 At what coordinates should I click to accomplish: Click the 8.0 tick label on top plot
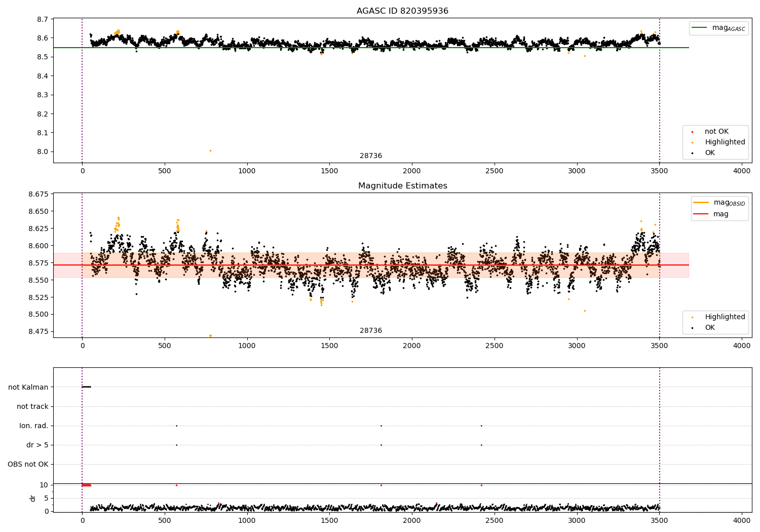43,151
